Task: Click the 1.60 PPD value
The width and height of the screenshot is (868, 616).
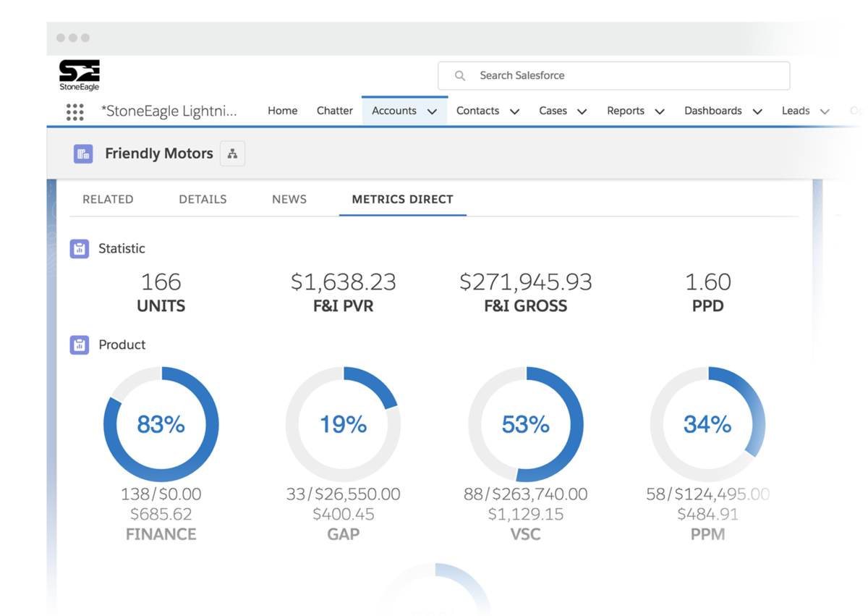Action: [708, 282]
